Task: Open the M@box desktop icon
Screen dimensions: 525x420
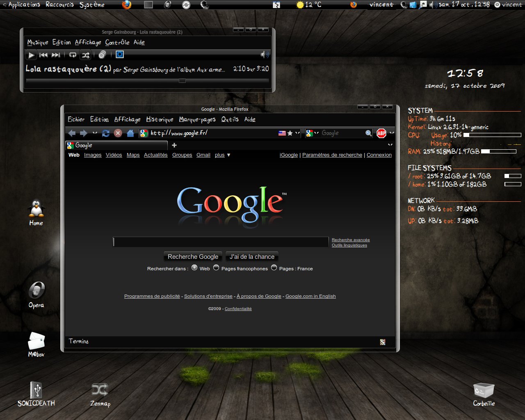Action: [x=36, y=344]
